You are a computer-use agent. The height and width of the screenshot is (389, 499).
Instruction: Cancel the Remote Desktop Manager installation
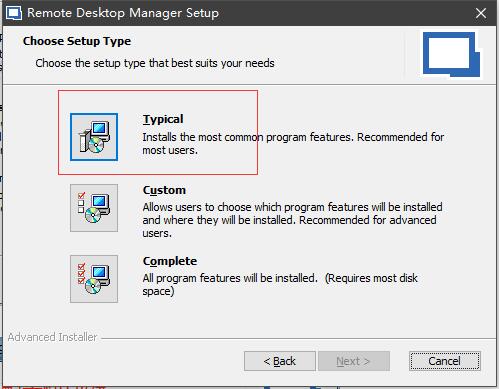(445, 361)
